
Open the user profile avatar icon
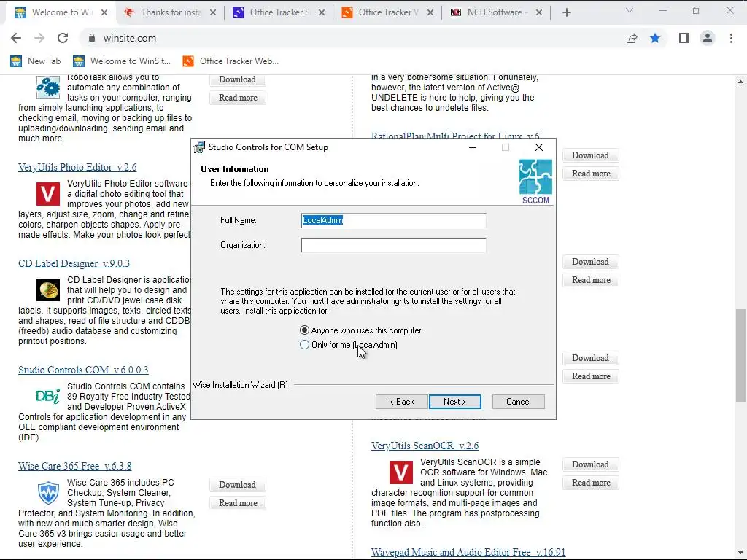click(x=708, y=38)
